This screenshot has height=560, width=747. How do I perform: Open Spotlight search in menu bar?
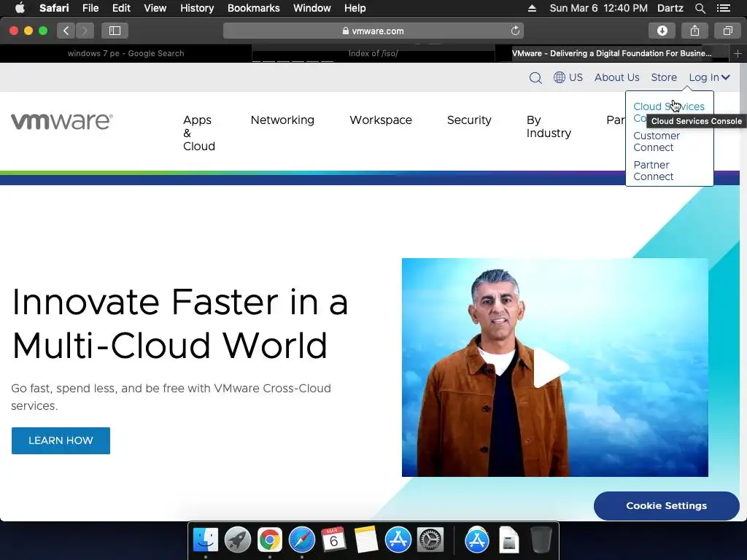tap(700, 8)
